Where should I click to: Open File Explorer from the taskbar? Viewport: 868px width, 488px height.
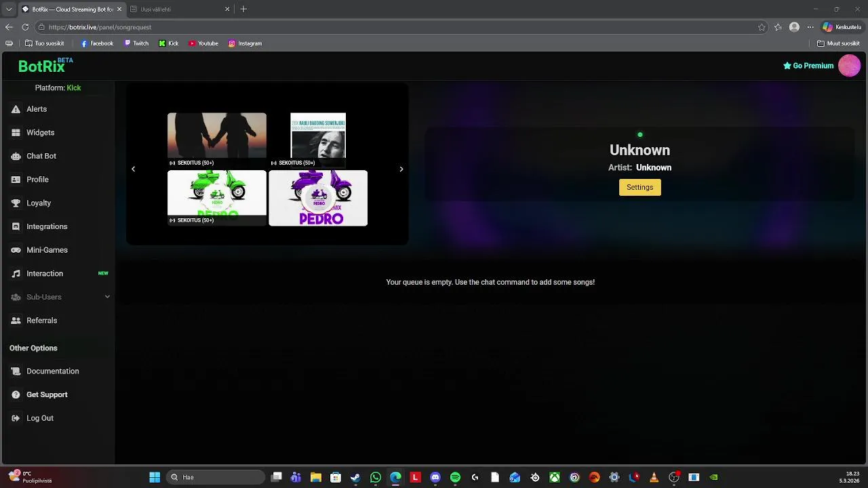click(x=316, y=477)
